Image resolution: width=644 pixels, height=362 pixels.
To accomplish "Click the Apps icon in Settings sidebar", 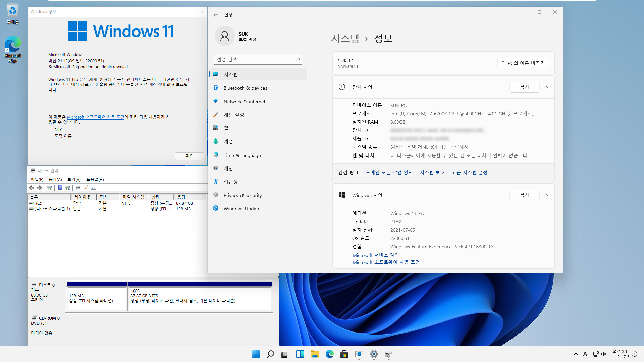I will [216, 128].
